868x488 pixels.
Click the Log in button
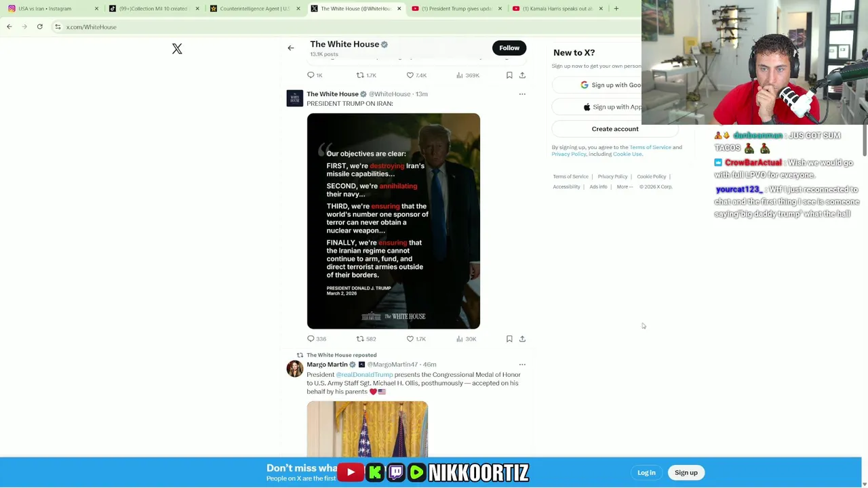646,473
